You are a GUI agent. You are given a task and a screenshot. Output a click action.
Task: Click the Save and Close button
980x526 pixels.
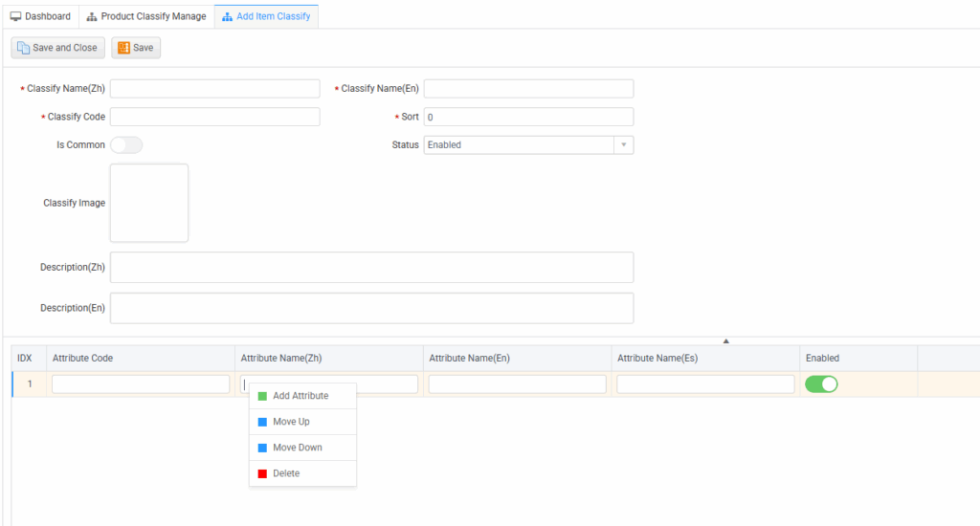coord(57,48)
